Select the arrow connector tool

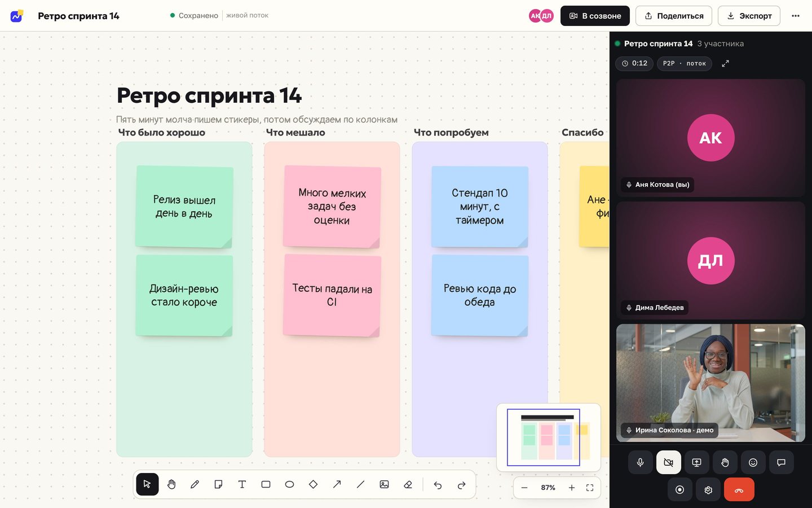pos(337,484)
